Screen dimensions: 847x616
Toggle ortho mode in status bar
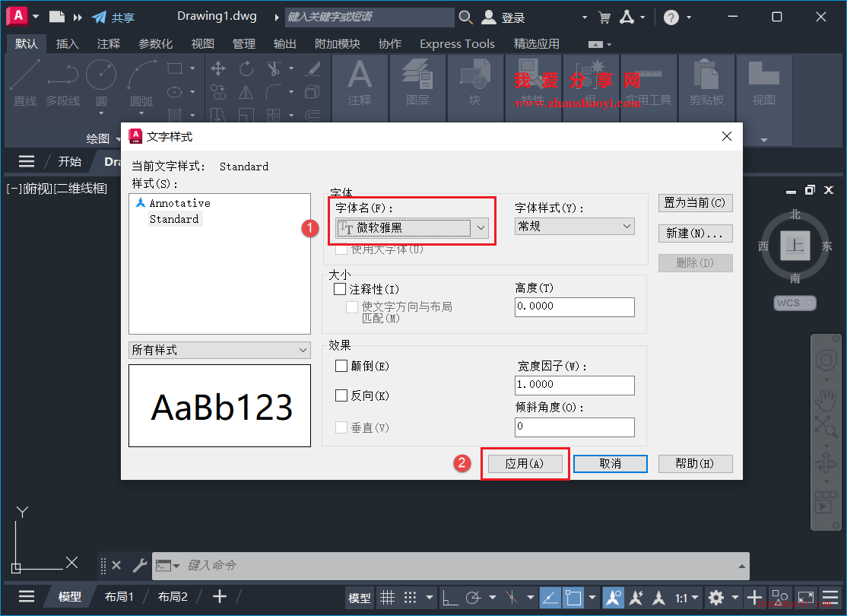(450, 598)
